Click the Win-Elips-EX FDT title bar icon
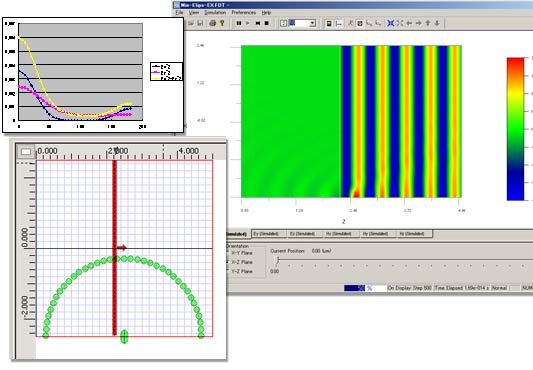This screenshot has width=533, height=370. click(176, 5)
